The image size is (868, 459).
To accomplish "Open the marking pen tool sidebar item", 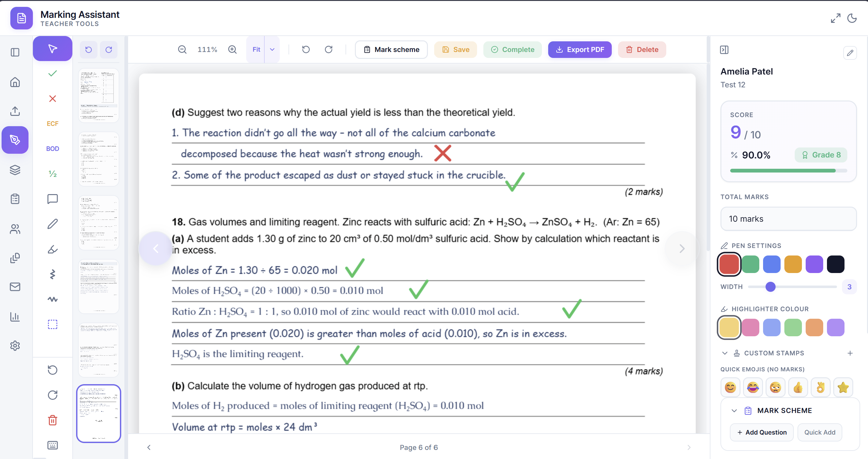I will point(15,140).
